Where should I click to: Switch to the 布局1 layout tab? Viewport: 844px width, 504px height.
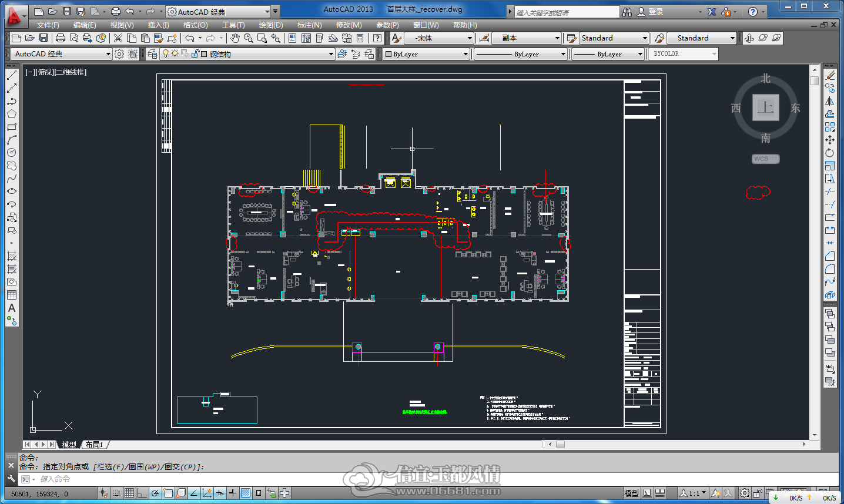coord(94,445)
